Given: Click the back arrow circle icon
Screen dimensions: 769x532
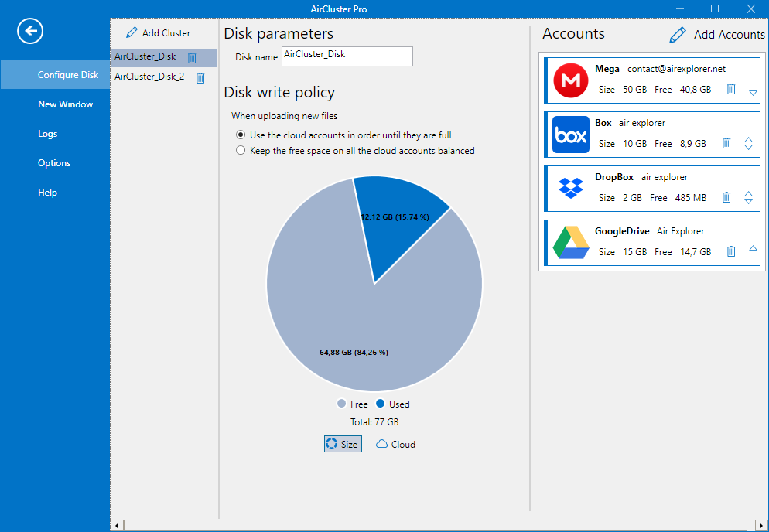Looking at the screenshot, I should (30, 32).
